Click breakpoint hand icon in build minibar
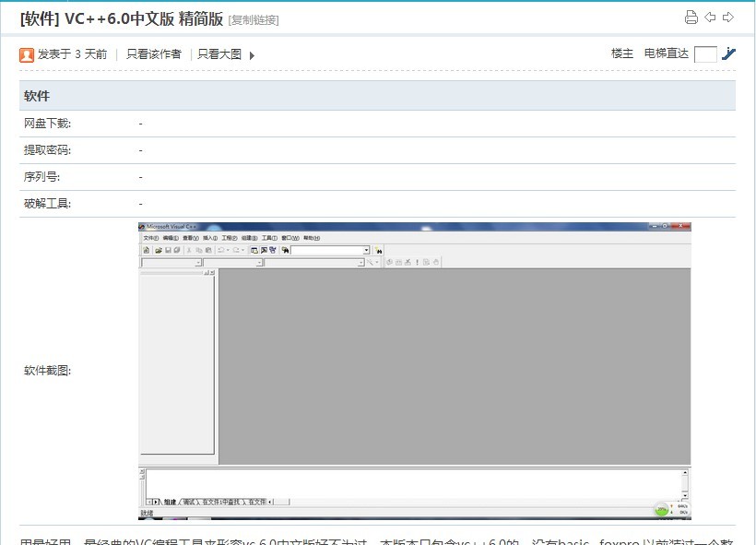The height and width of the screenshot is (545, 756). [x=436, y=263]
